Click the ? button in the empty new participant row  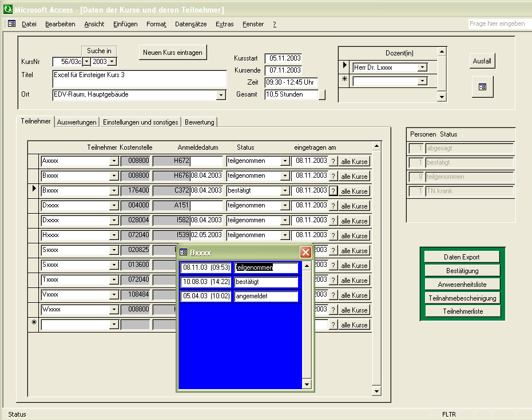[333, 325]
